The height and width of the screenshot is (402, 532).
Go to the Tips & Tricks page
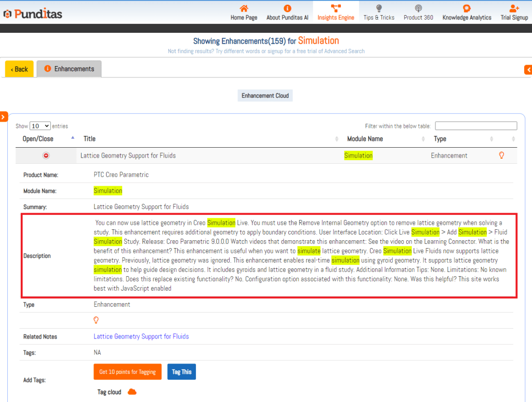pyautogui.click(x=379, y=12)
